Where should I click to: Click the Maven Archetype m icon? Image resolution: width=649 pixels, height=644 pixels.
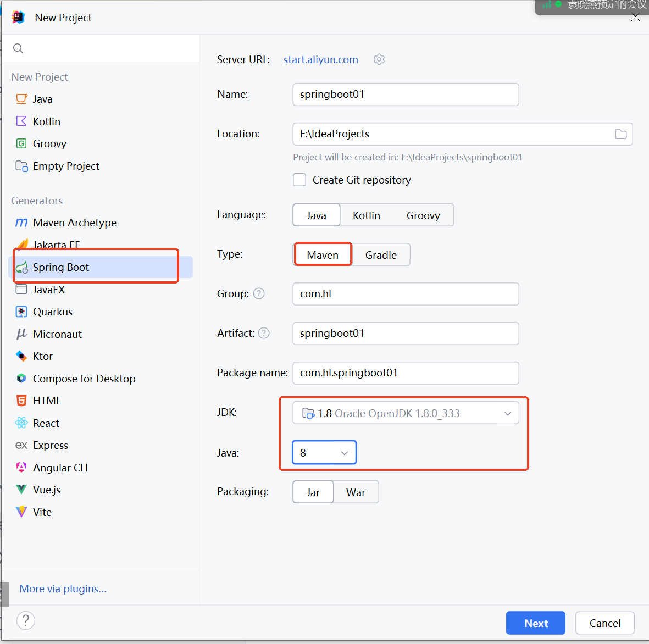pos(21,223)
